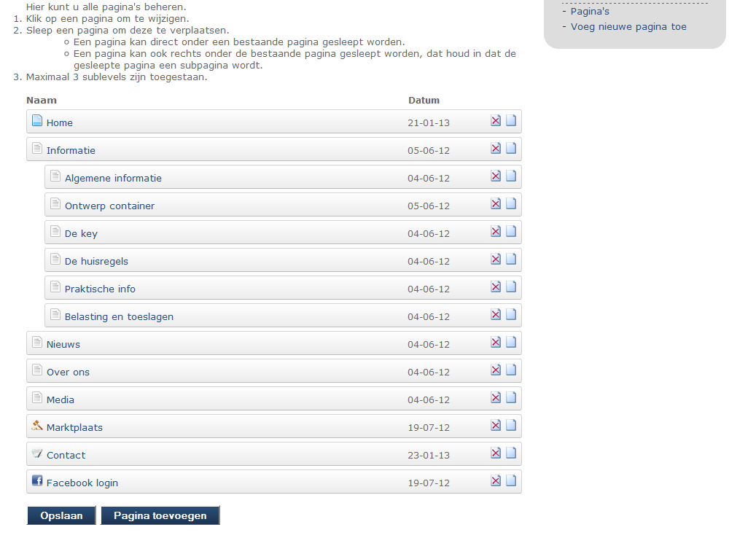The image size is (756, 538).
Task: Delete the Home page via red X icon
Action: tap(496, 121)
